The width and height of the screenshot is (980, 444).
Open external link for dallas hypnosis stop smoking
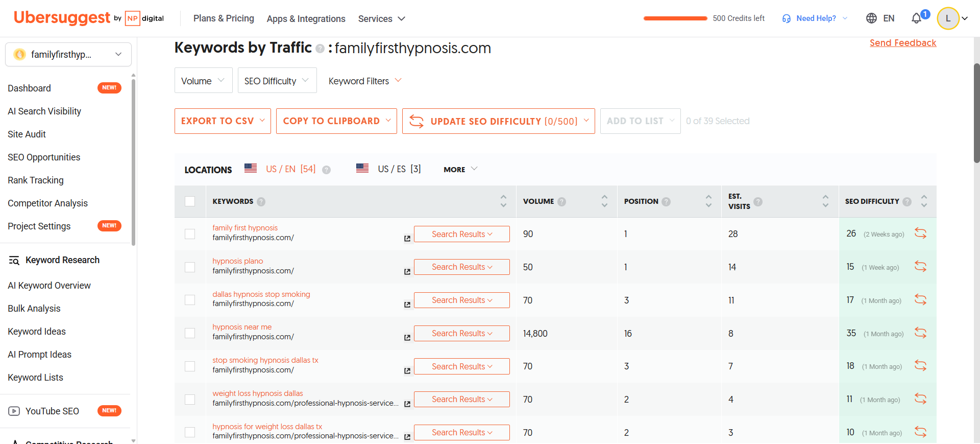point(407,305)
